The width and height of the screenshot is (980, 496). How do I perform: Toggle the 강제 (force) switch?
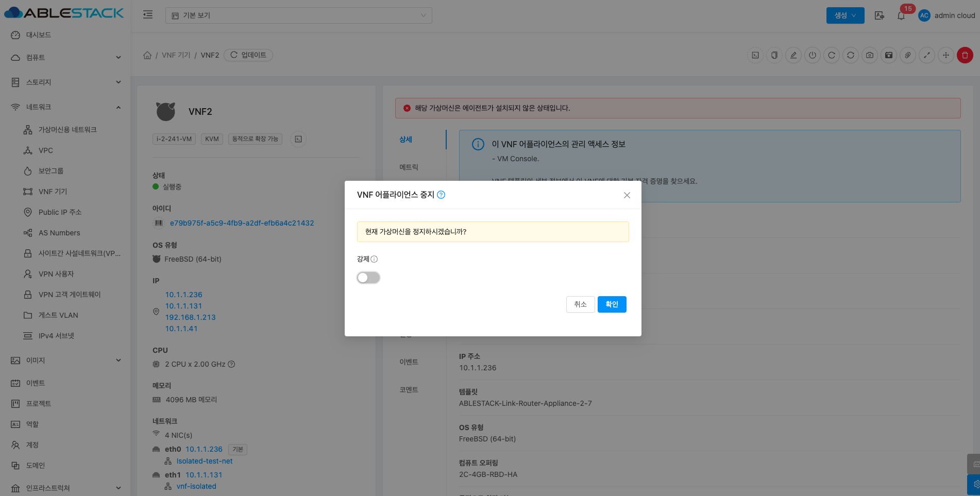pos(368,278)
